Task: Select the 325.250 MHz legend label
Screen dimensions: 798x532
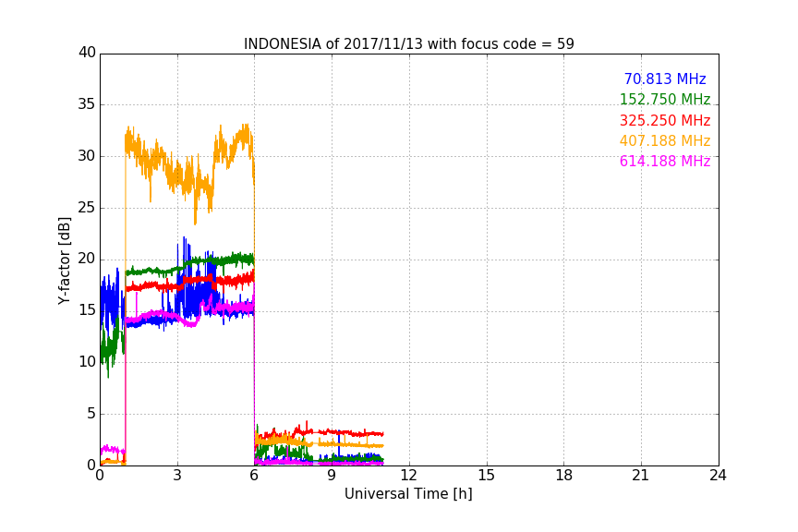Action: pyautogui.click(x=665, y=121)
